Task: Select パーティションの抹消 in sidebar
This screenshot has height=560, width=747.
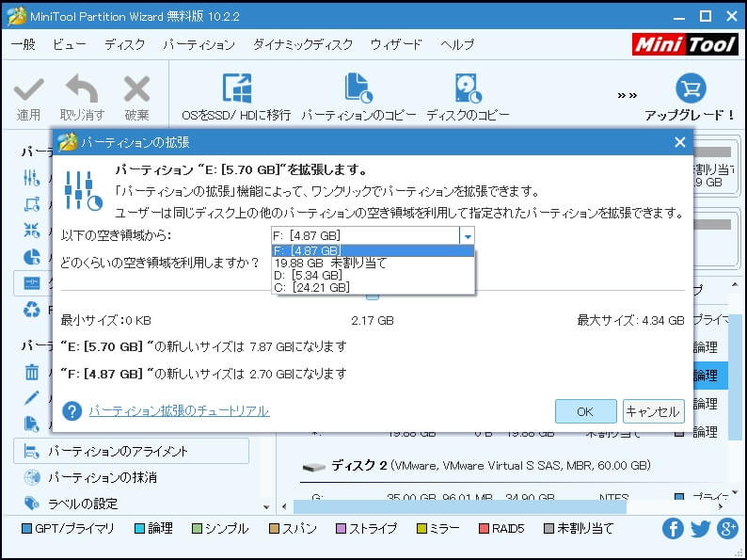Action: pyautogui.click(x=103, y=477)
